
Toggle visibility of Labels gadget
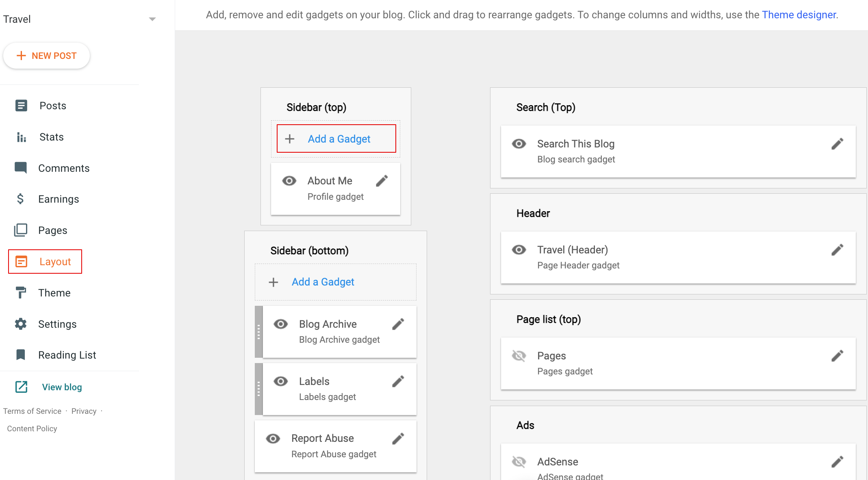tap(281, 381)
